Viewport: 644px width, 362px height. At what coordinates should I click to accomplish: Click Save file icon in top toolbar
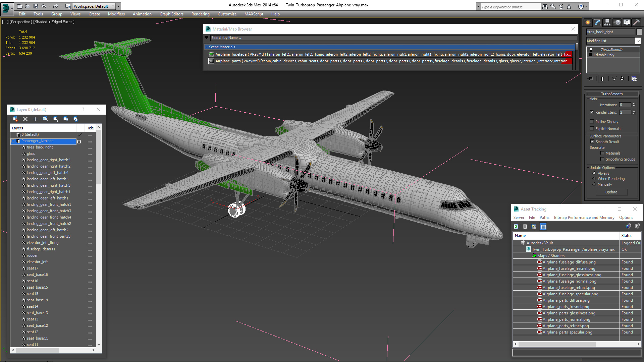click(36, 6)
